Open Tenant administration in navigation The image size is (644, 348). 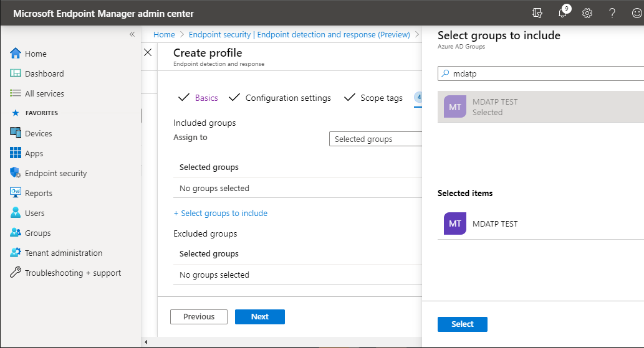click(64, 253)
